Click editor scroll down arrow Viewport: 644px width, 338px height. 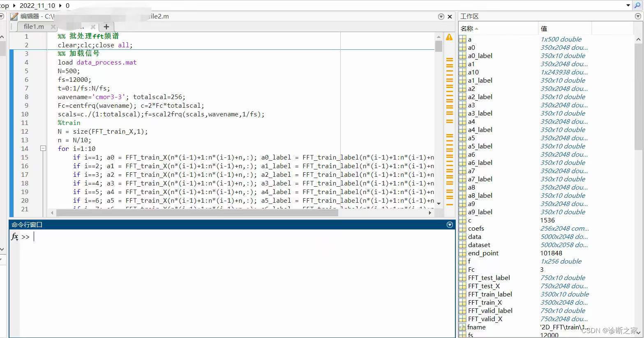439,204
